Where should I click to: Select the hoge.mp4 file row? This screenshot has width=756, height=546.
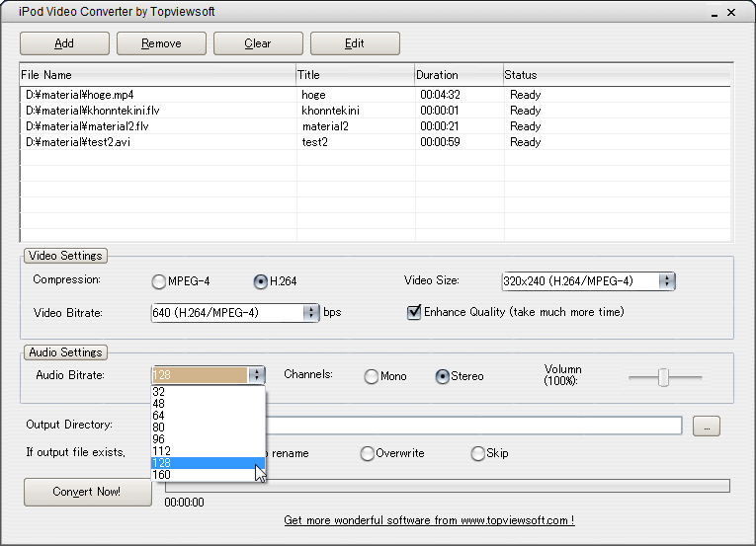click(x=376, y=95)
